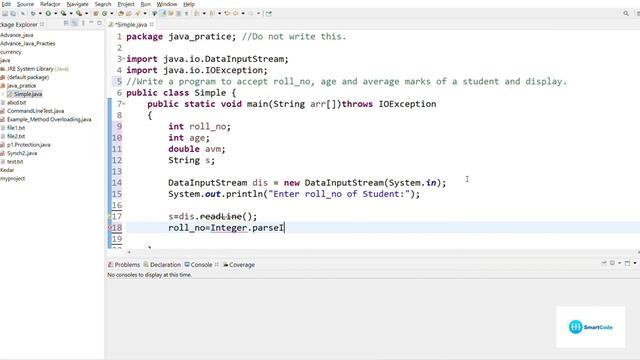Click the Back navigation arrow icon
The image size is (640, 360).
(x=236, y=13)
